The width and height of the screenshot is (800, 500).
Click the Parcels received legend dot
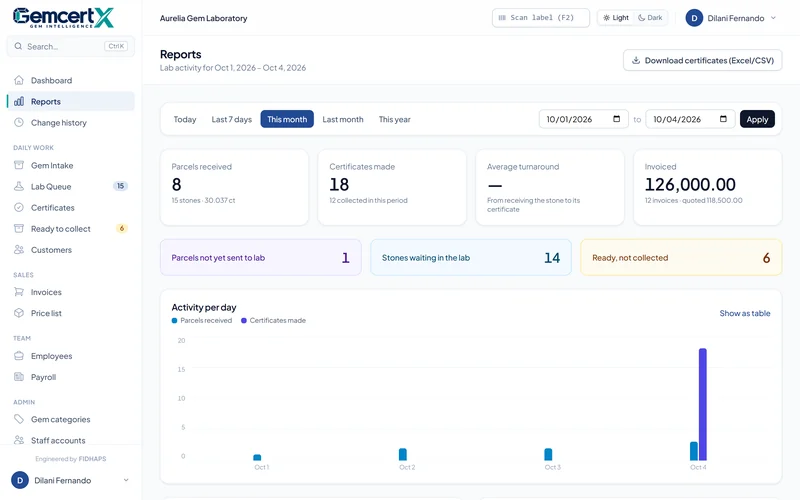(x=174, y=320)
